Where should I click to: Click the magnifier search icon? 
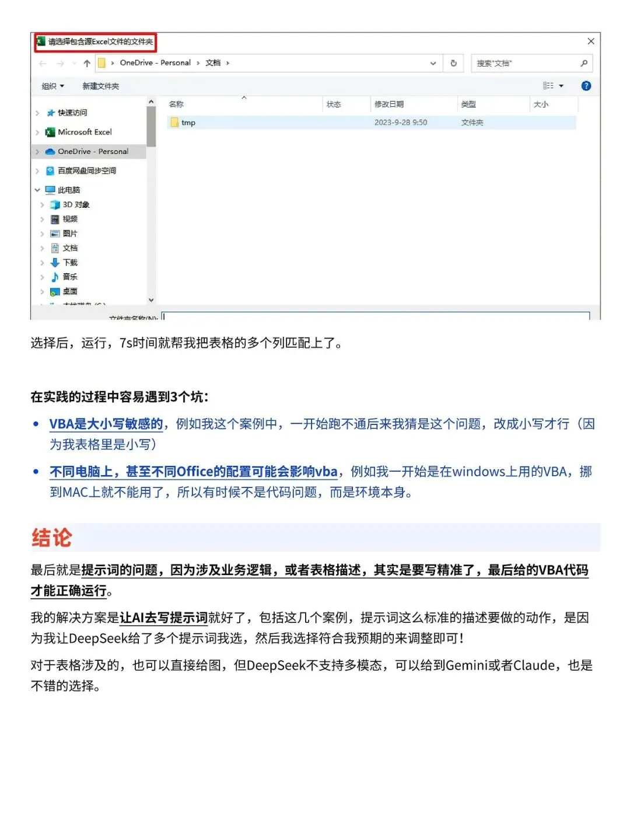pos(584,63)
